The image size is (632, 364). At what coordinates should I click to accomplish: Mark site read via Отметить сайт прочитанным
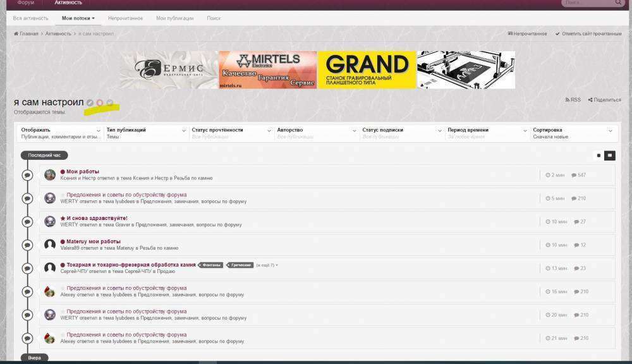(588, 33)
